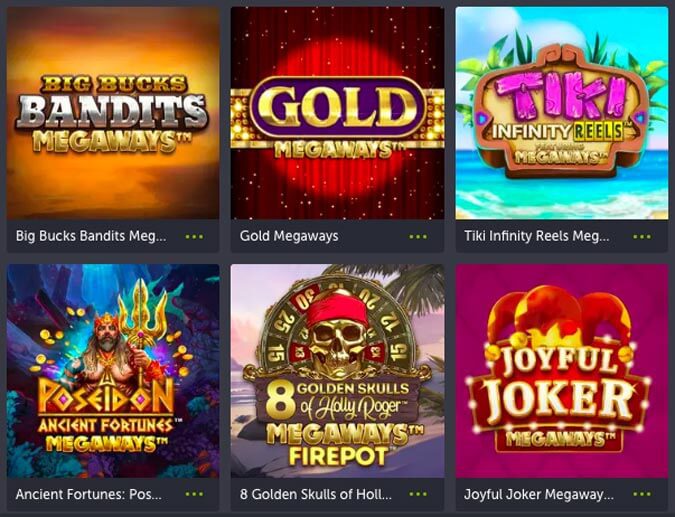Launch the Big Bucks Bandits Megaways game thumbnail
Screen dimensions: 675x517
coord(113,113)
